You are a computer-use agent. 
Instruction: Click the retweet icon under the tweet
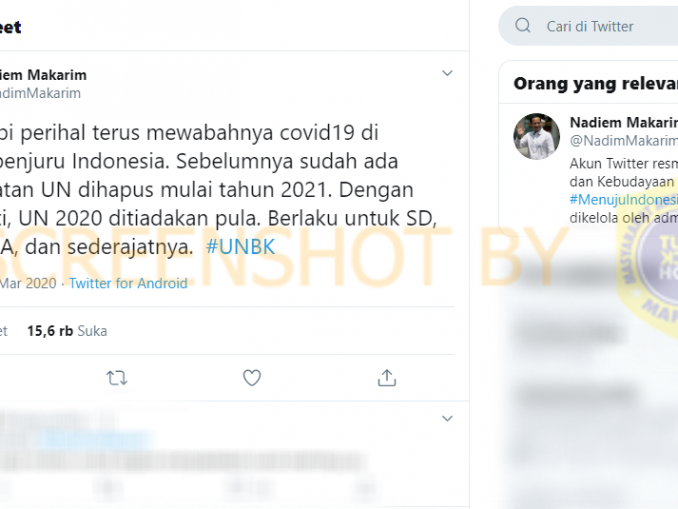point(117,378)
